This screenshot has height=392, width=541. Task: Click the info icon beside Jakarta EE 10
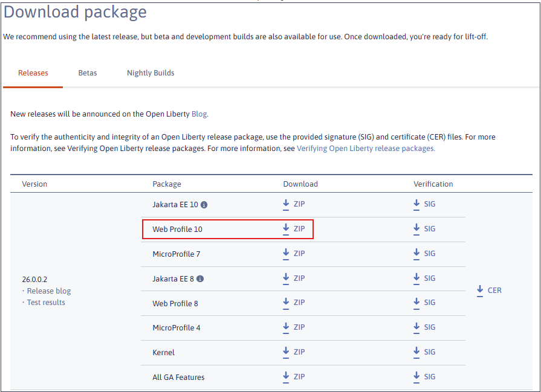point(204,205)
